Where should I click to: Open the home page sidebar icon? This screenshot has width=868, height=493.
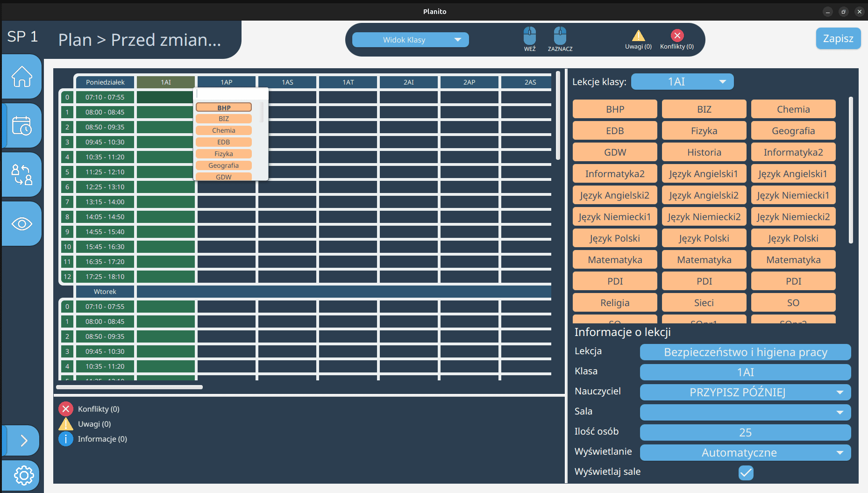(22, 77)
